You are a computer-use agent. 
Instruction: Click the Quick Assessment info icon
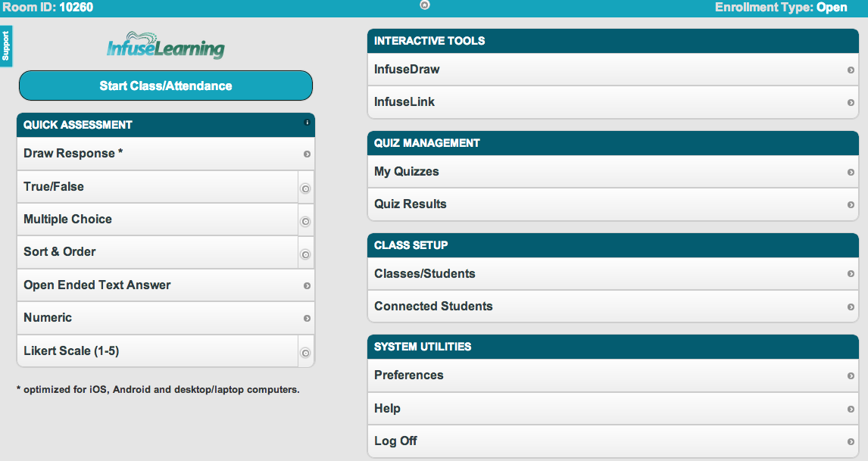[307, 123]
